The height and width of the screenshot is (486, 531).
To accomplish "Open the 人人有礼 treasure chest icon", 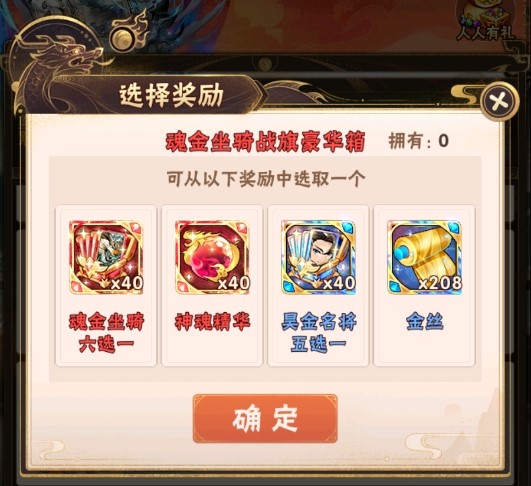I will coord(485,21).
